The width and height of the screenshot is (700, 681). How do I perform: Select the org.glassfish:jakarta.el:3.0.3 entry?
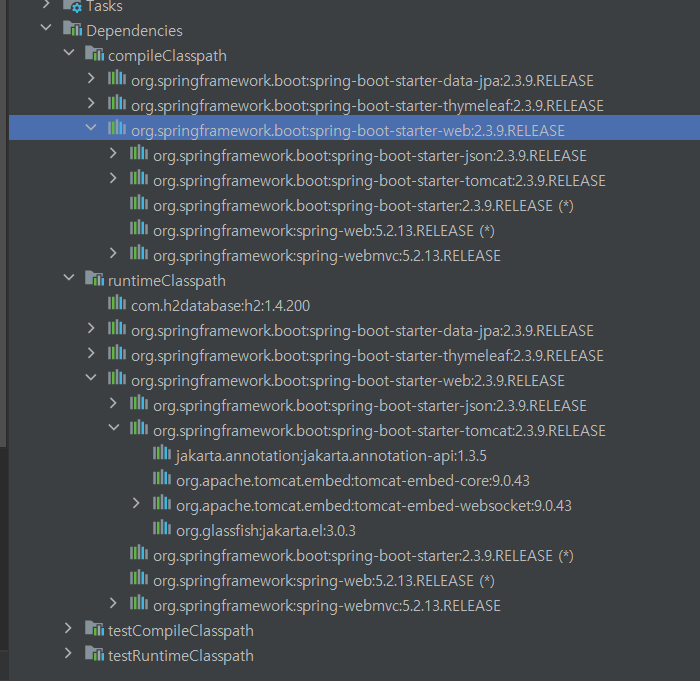point(266,531)
